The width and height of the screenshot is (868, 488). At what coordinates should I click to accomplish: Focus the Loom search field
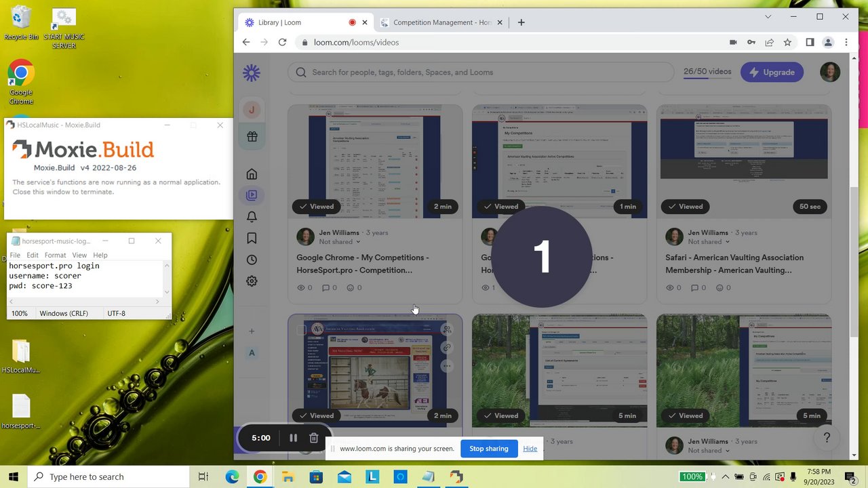click(x=480, y=72)
